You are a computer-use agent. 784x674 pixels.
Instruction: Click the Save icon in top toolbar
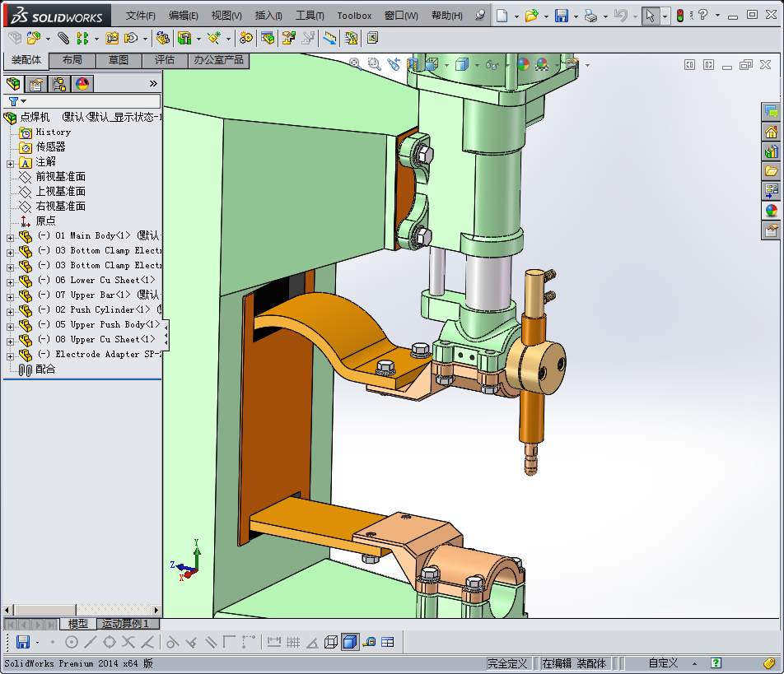562,16
